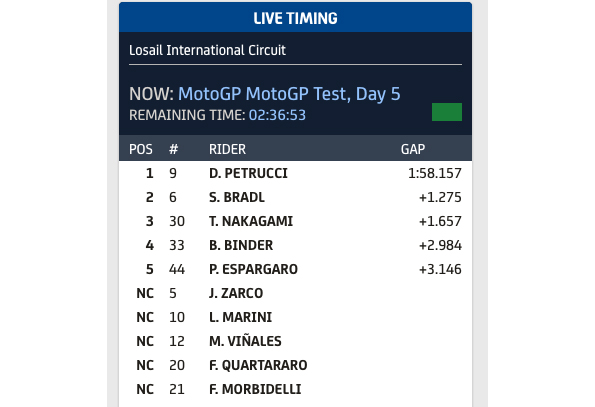Select rider S. BRADL in the list
595x407 pixels.
pos(295,197)
